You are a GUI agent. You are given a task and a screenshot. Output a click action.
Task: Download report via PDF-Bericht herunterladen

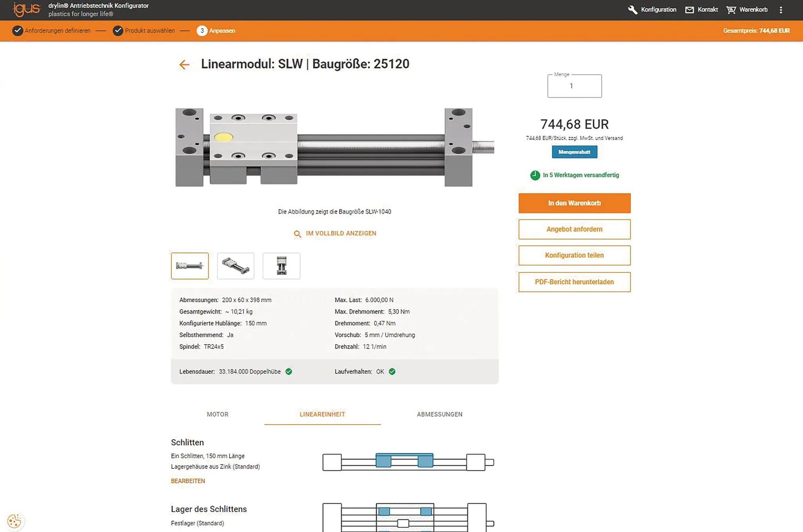click(x=574, y=282)
